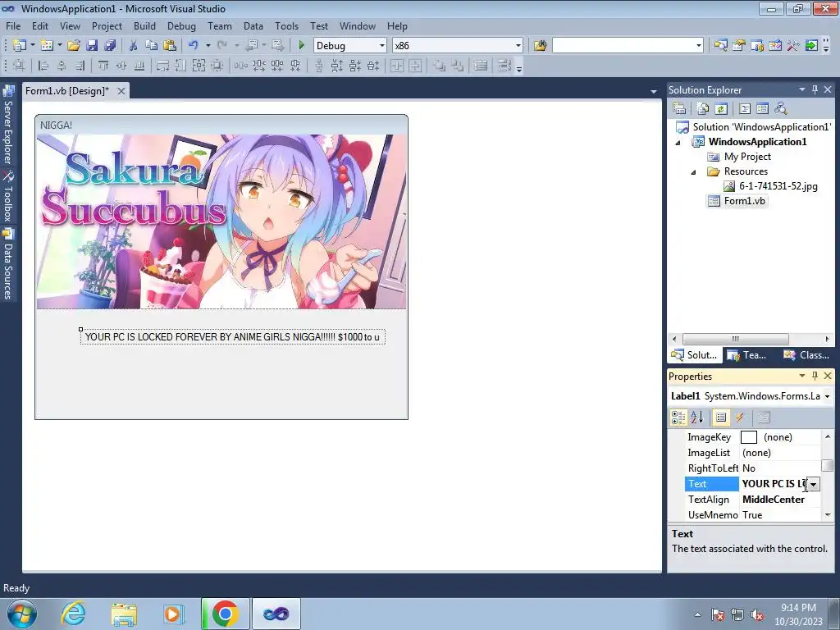The width and height of the screenshot is (840, 630).
Task: Open the Tools menu
Action: pos(286,25)
